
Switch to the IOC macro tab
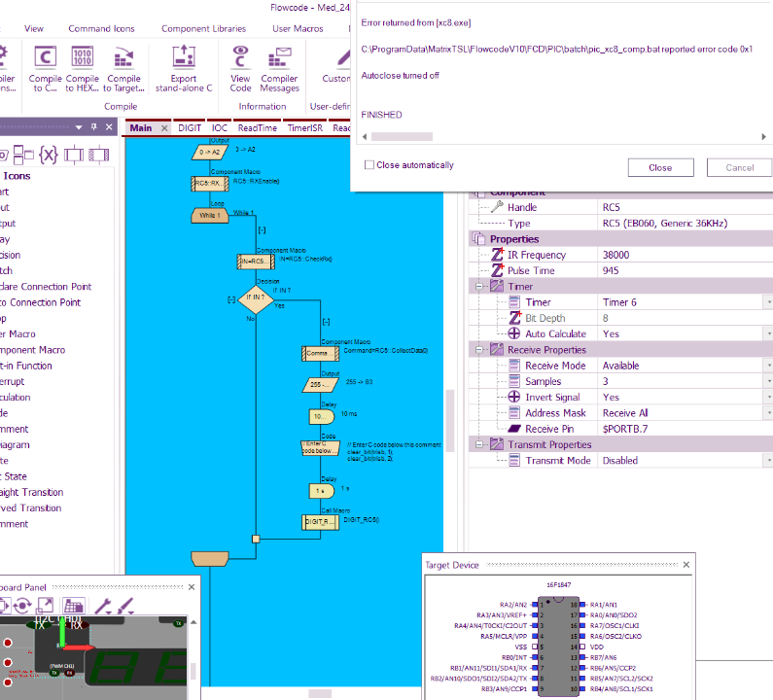tap(220, 127)
